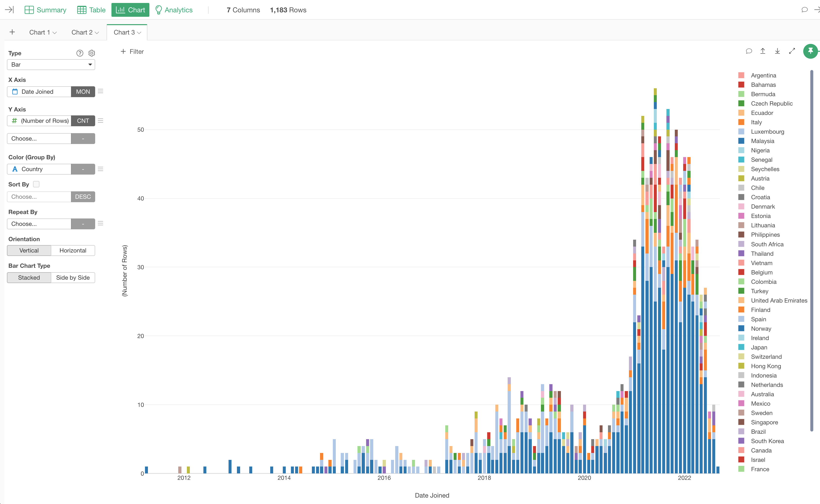Open the Number of Rows Y Axis selector
Image resolution: width=820 pixels, height=504 pixels.
tap(39, 121)
